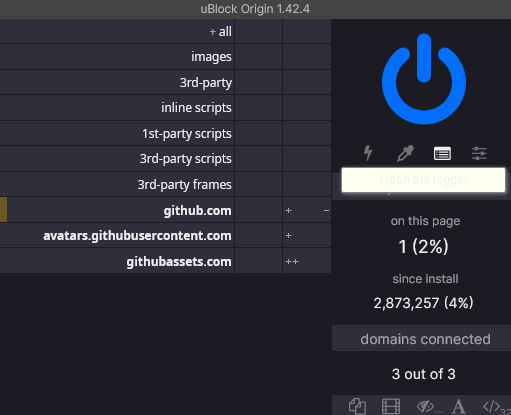Toggle block large media film icon
The width and height of the screenshot is (511, 415).
point(391,407)
